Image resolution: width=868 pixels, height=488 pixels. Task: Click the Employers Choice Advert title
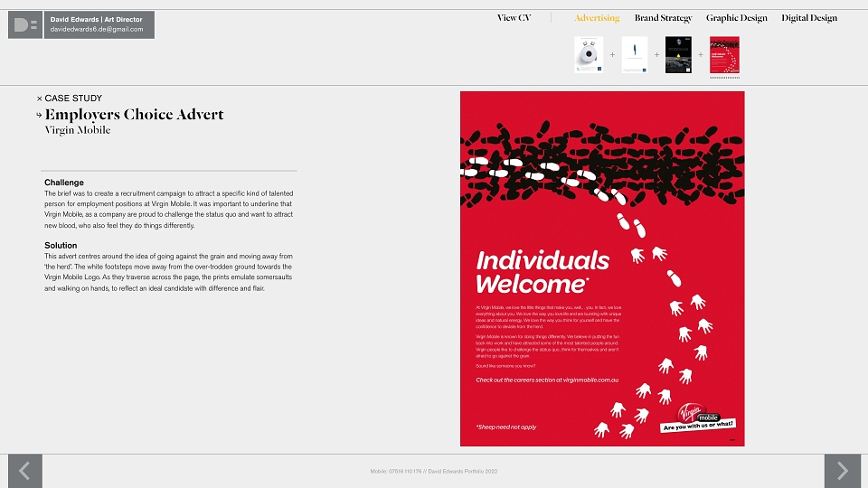click(135, 115)
